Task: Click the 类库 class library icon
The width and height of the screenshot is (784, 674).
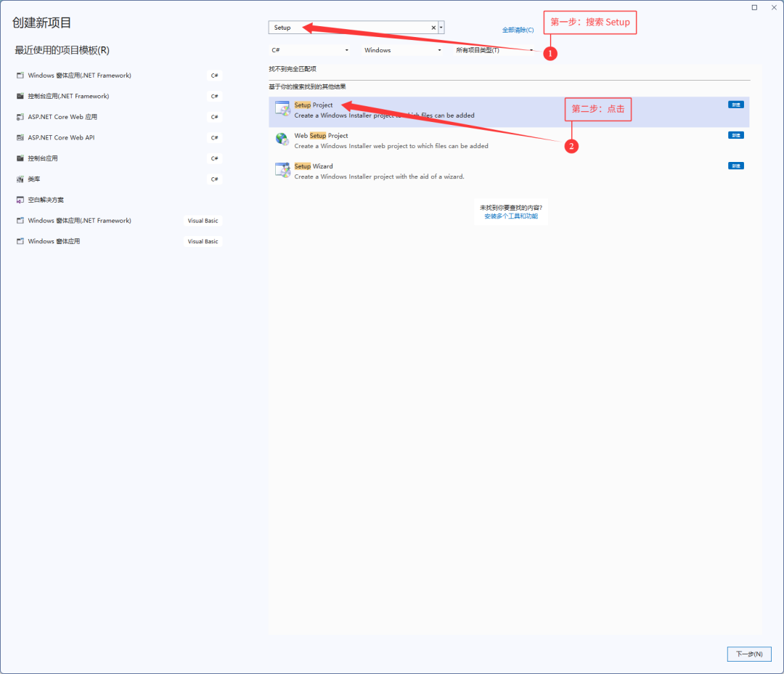Action: [20, 179]
